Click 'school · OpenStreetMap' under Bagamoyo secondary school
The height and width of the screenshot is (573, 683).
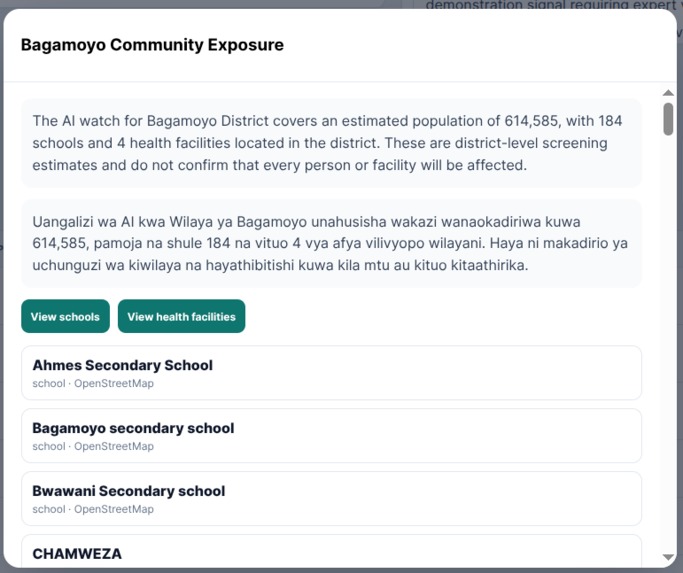(93, 446)
